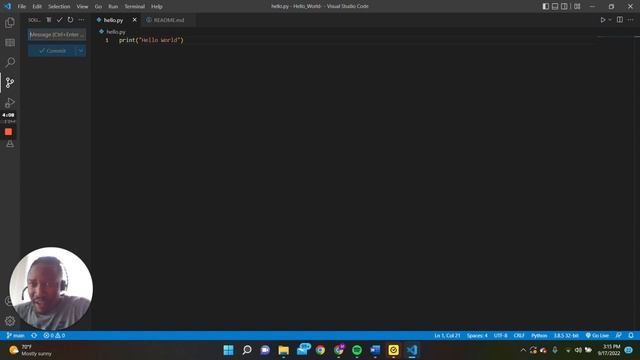
Task: Open the Terminal menu
Action: click(135, 7)
